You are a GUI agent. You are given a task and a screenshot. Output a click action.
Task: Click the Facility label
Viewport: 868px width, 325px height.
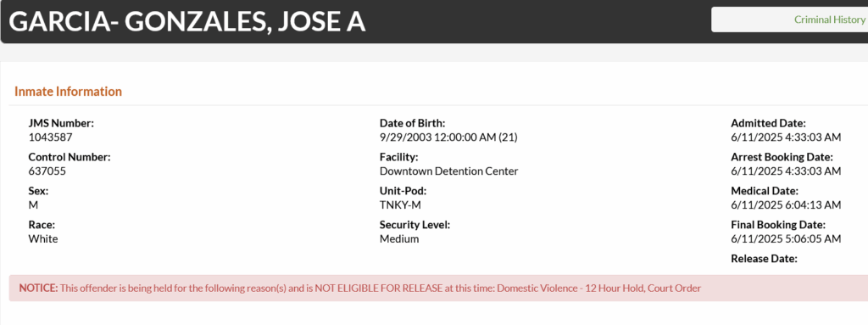pyautogui.click(x=398, y=157)
